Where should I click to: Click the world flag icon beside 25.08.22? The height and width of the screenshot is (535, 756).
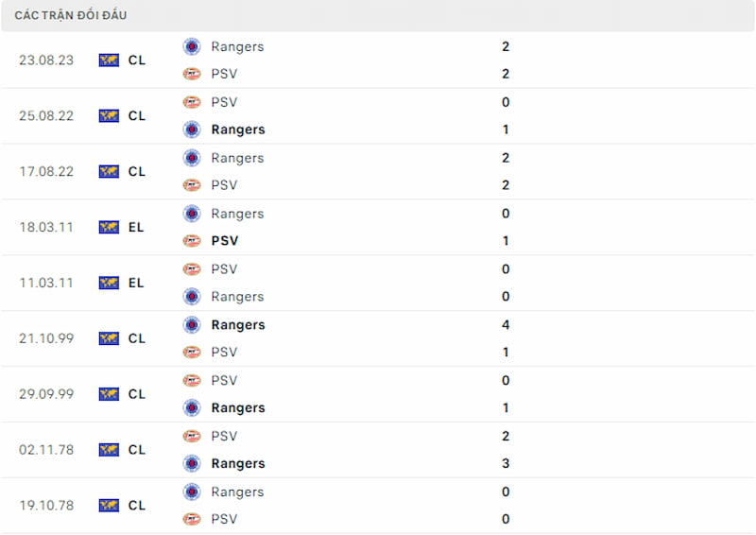109,115
